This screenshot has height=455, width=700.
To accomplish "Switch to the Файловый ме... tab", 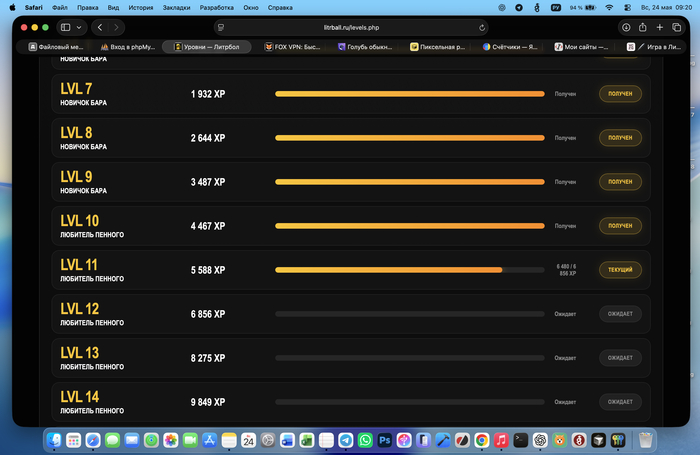I will coord(56,47).
